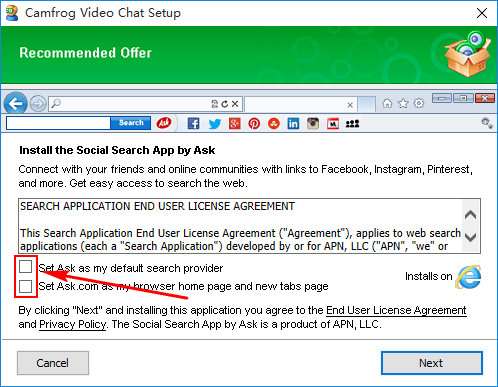Check 'Set Ask as my default search provider'
498x387 pixels.
[x=25, y=267]
